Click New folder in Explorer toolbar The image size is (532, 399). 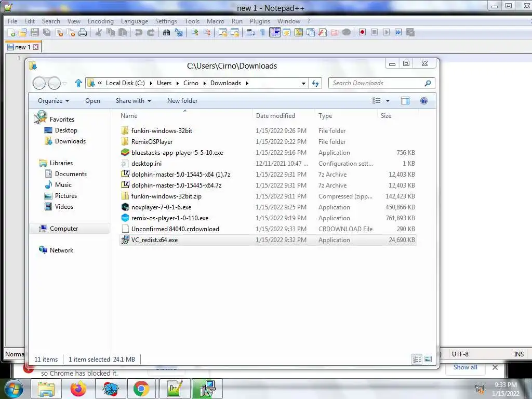[x=182, y=101]
